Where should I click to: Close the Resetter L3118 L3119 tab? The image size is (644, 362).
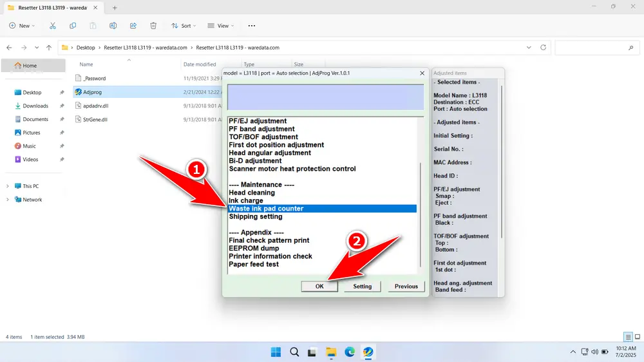click(x=95, y=8)
